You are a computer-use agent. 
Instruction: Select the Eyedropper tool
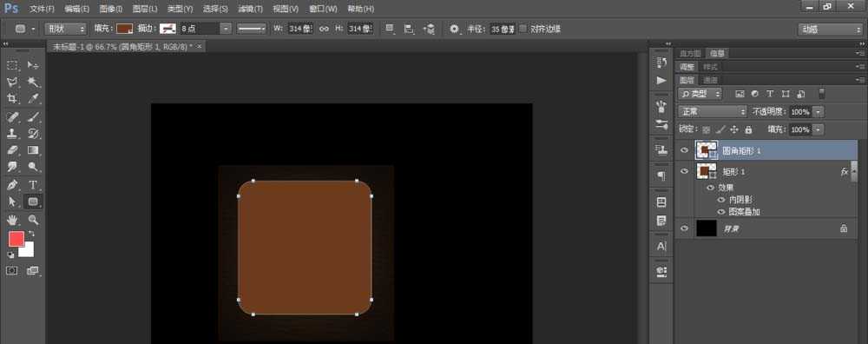(x=33, y=99)
